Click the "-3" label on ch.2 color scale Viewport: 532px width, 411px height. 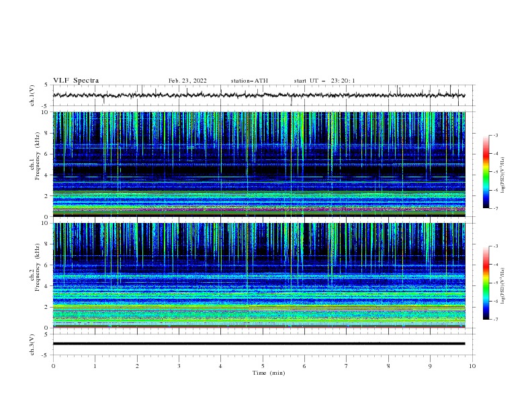(496, 246)
